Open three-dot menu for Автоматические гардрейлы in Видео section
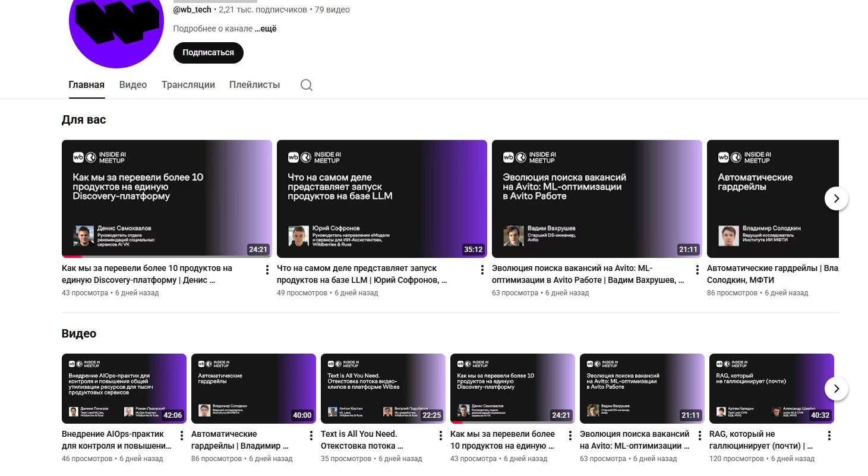Screen dimensions: 868x476 tap(311, 436)
